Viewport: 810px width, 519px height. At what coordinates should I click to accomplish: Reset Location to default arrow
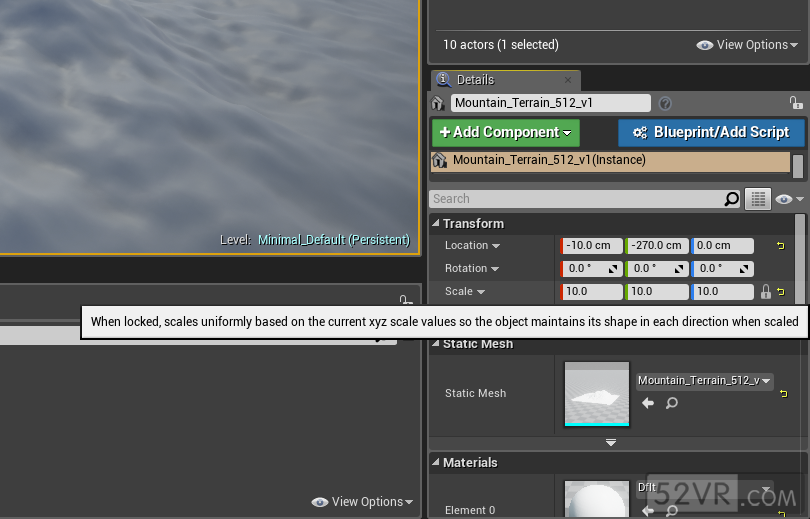(x=781, y=246)
